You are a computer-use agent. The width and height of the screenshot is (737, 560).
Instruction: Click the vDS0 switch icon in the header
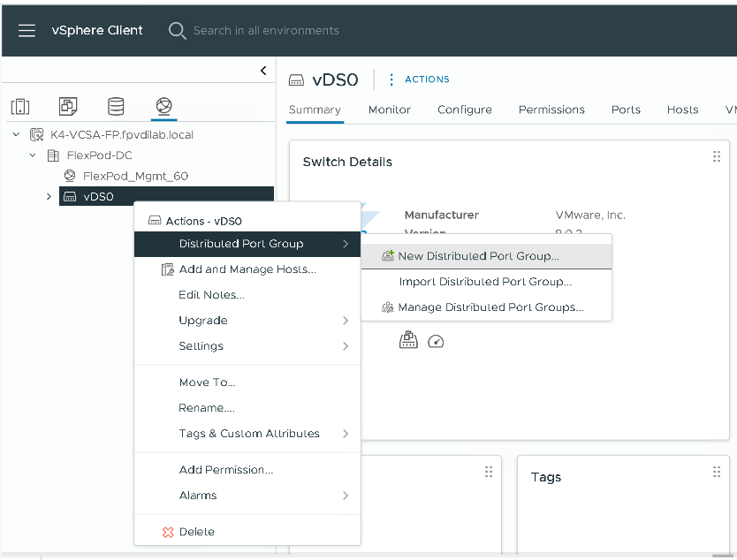click(x=296, y=80)
